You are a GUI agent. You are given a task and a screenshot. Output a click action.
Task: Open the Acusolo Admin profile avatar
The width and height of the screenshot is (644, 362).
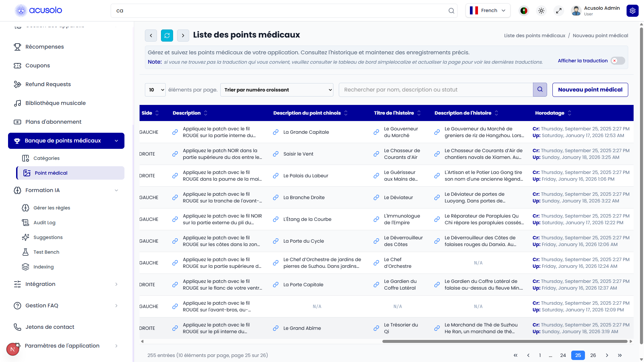(x=576, y=10)
